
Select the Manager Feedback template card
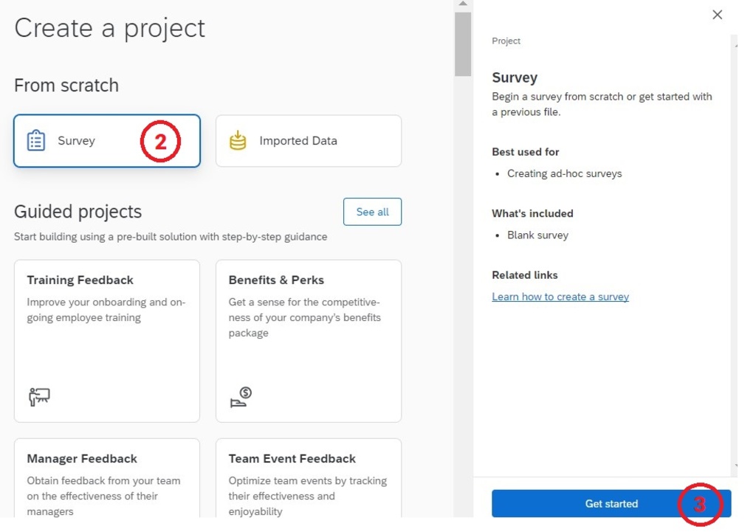pyautogui.click(x=106, y=483)
